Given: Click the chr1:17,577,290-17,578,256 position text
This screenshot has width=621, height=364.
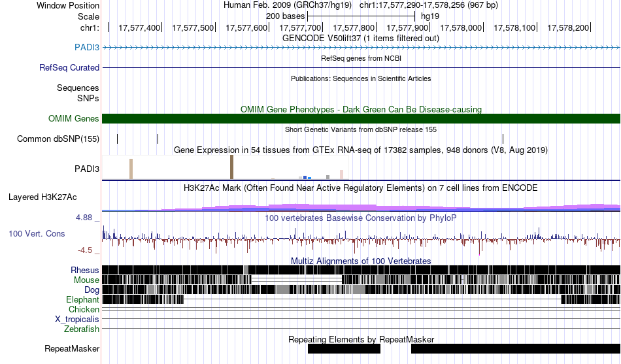Looking at the screenshot, I should point(429,5).
